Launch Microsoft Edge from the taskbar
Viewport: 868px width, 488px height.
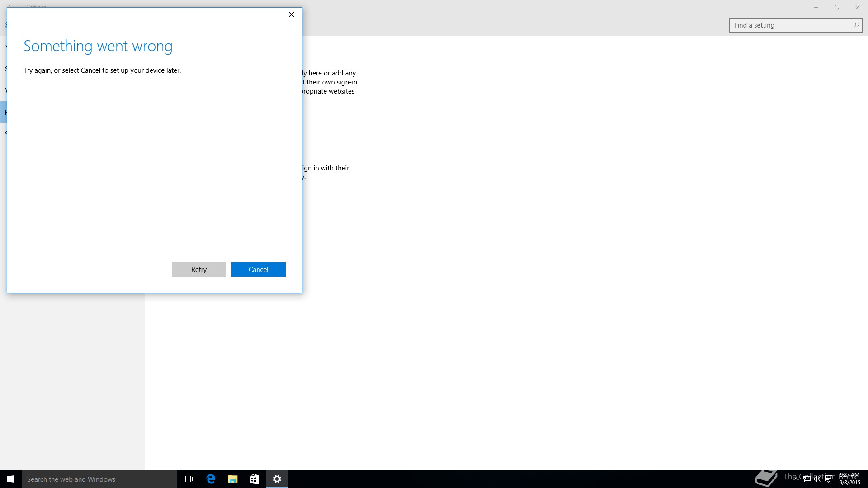[x=211, y=479]
